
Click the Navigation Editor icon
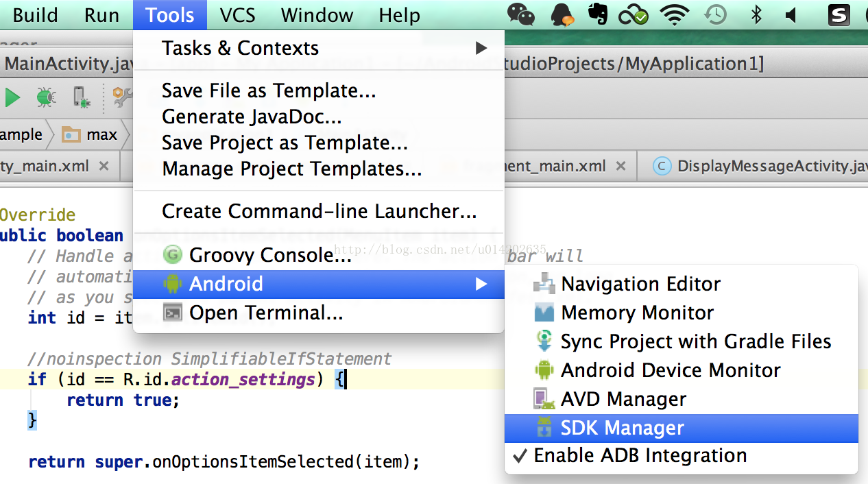(544, 284)
